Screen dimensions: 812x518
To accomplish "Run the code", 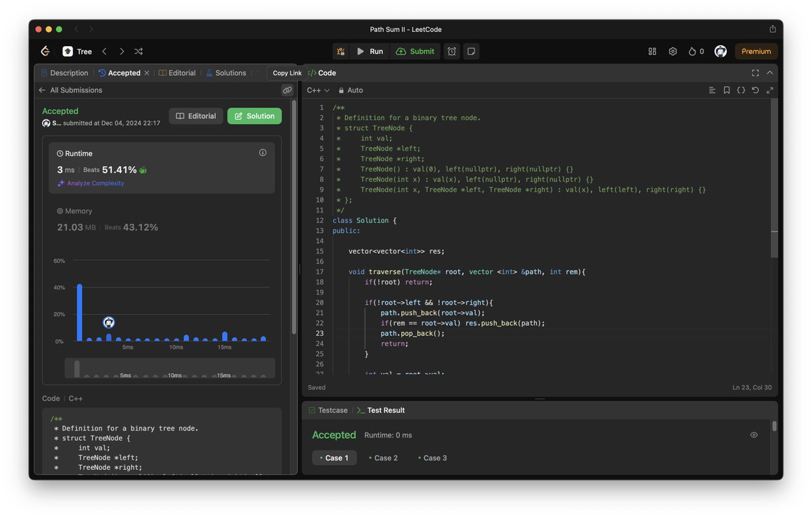I will [x=370, y=51].
